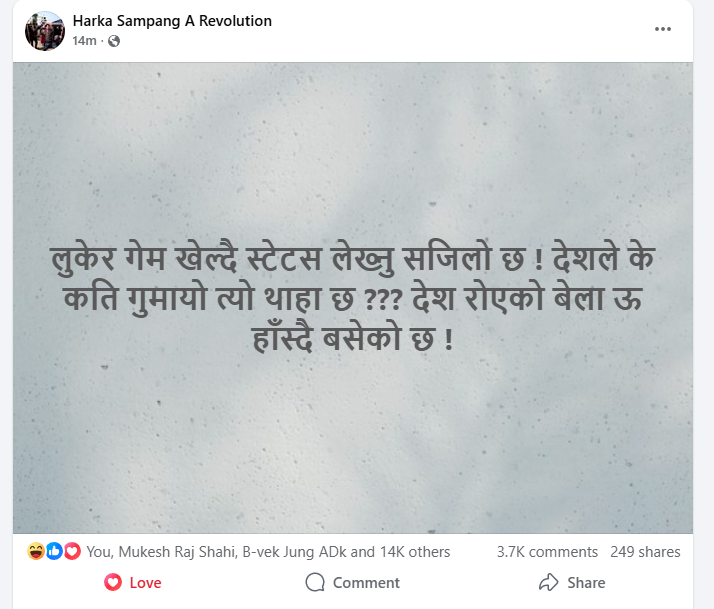Click the red heart reaction icon

pyautogui.click(x=71, y=552)
